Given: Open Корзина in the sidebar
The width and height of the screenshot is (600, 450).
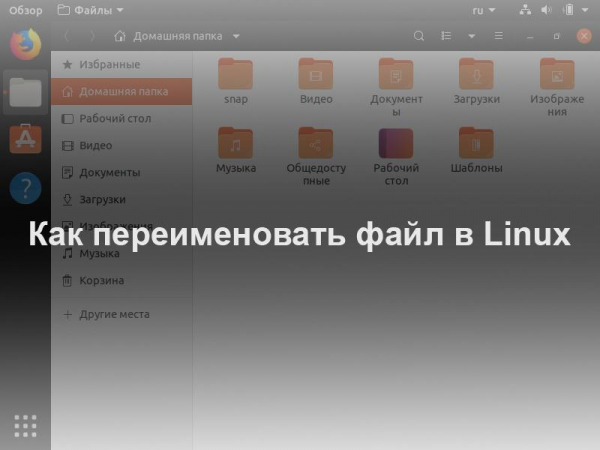Looking at the screenshot, I should (122, 280).
